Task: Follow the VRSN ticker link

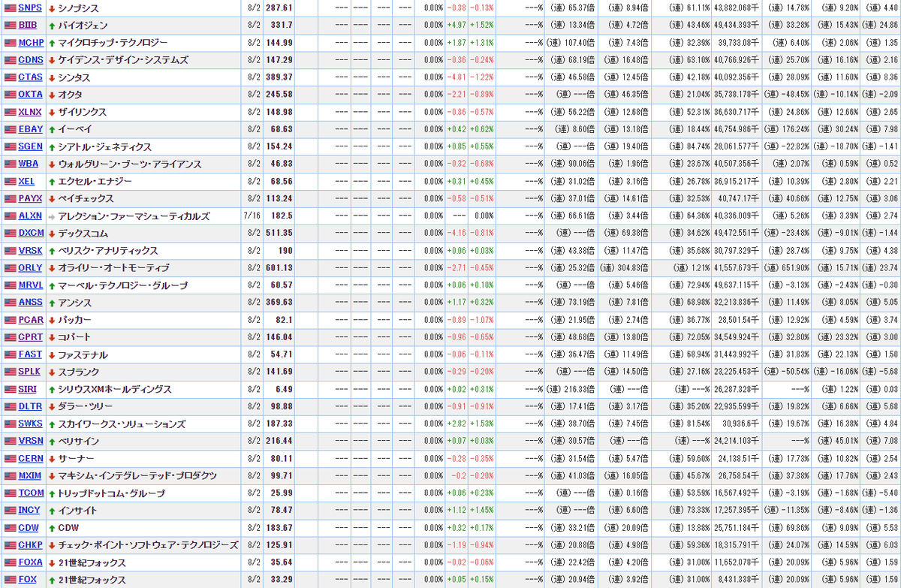Action: click(31, 442)
